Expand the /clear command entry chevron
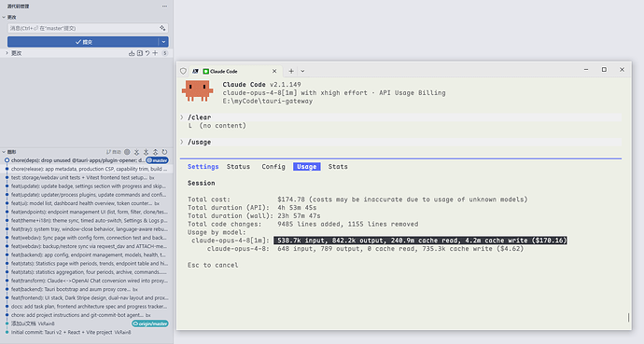This screenshot has height=344, width=644. [x=182, y=117]
